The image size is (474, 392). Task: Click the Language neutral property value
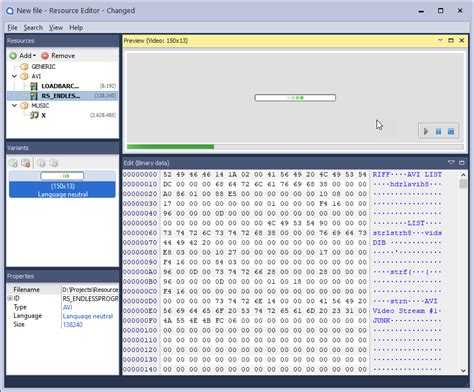(88, 316)
